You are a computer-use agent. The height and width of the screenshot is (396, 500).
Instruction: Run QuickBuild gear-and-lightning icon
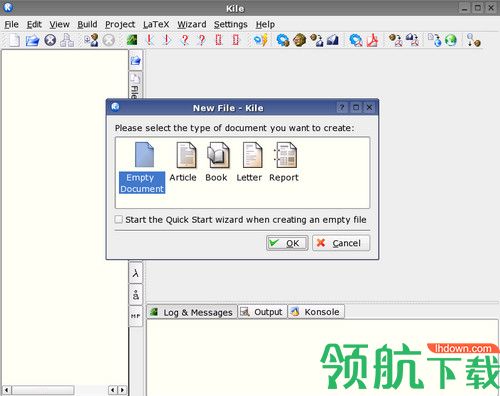coord(261,40)
